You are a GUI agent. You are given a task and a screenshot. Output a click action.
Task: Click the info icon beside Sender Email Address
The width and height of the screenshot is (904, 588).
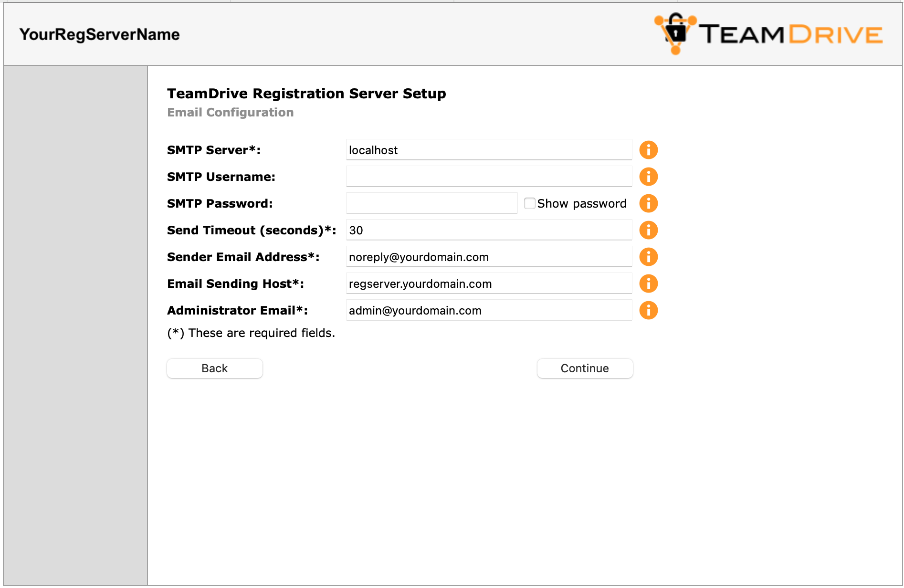tap(649, 256)
